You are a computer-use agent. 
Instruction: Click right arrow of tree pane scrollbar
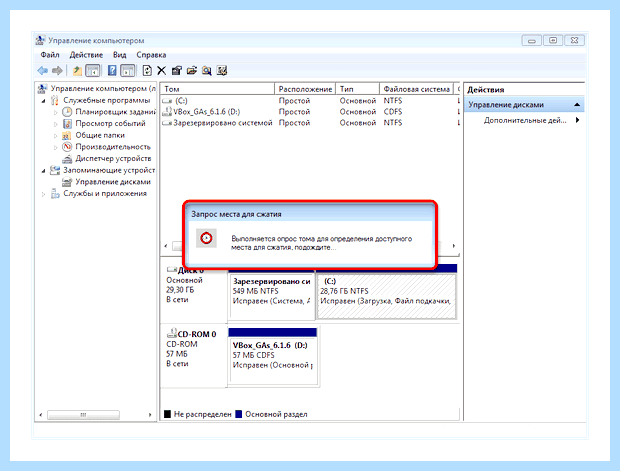150,414
